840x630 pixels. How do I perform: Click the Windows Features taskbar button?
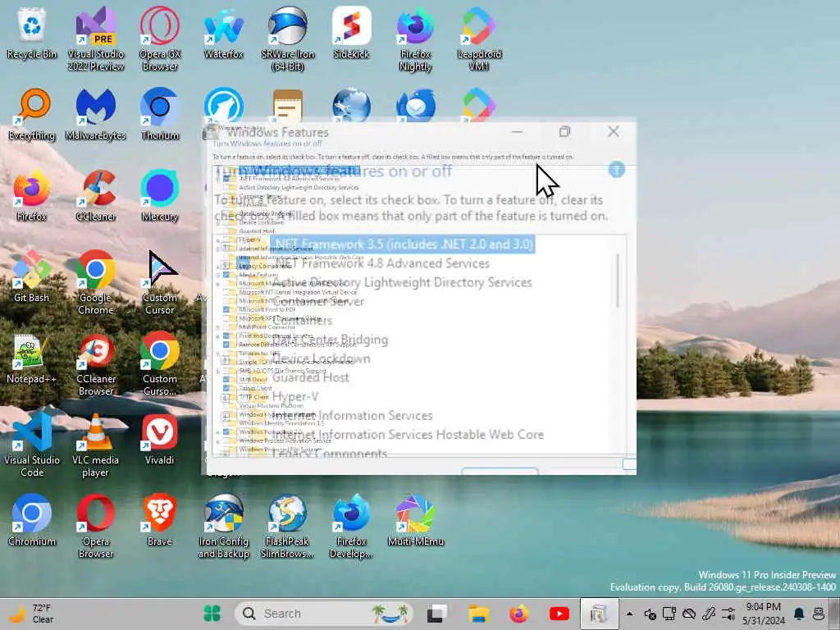coord(599,614)
